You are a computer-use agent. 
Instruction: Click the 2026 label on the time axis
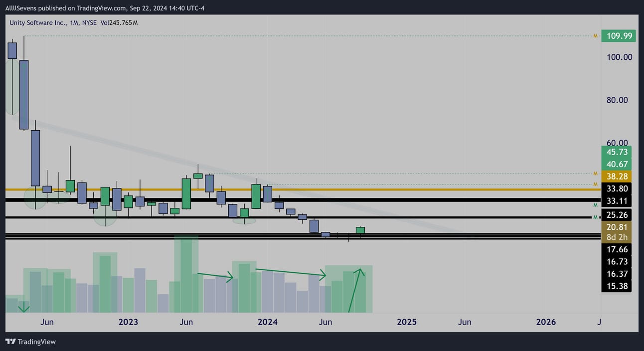tap(546, 322)
